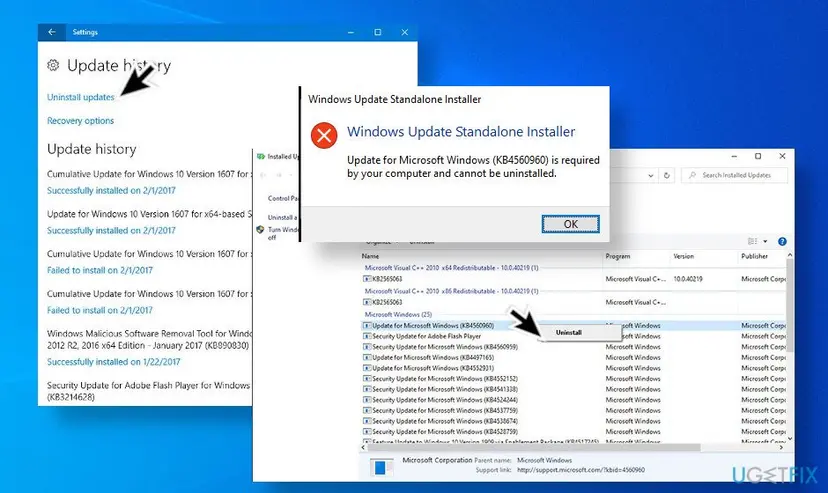The image size is (828, 493).
Task: Open the Recovery options link
Action: (80, 121)
